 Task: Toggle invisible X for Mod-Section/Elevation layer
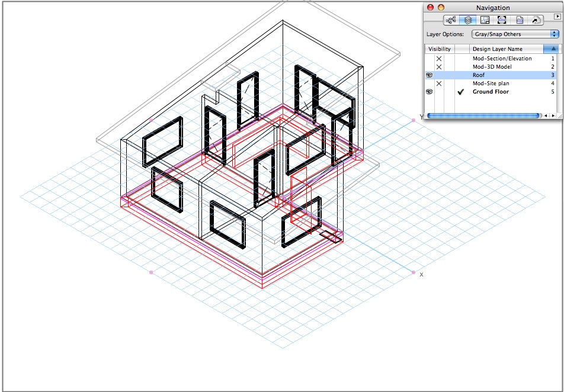point(439,59)
